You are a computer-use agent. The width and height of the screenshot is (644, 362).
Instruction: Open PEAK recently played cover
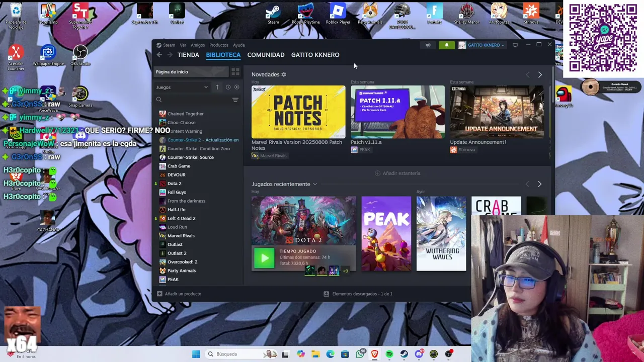tap(386, 234)
